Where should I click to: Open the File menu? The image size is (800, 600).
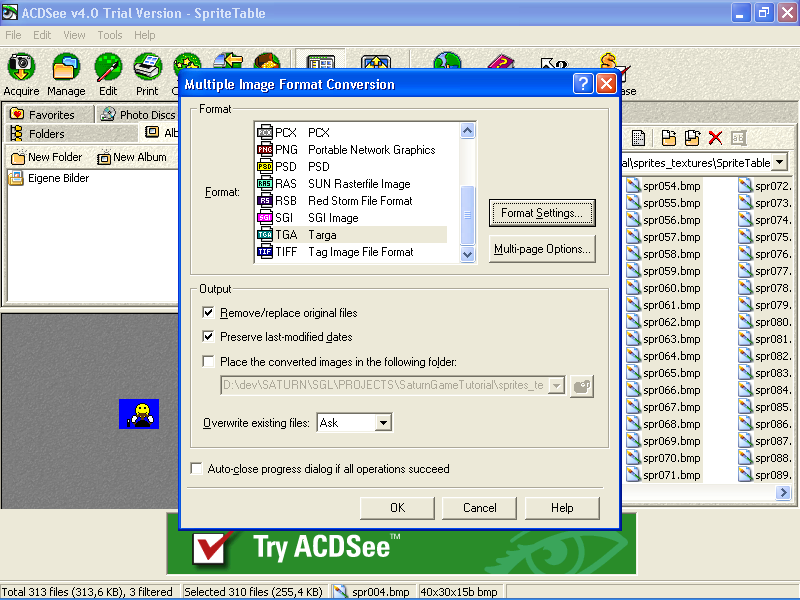pos(13,35)
